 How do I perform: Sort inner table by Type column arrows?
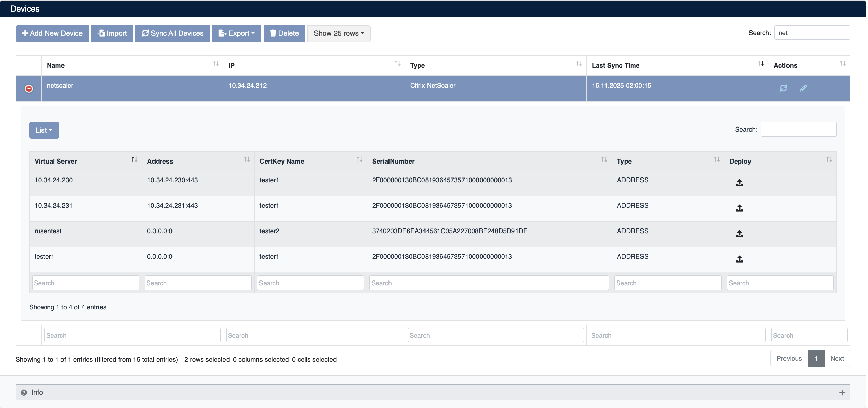click(717, 159)
